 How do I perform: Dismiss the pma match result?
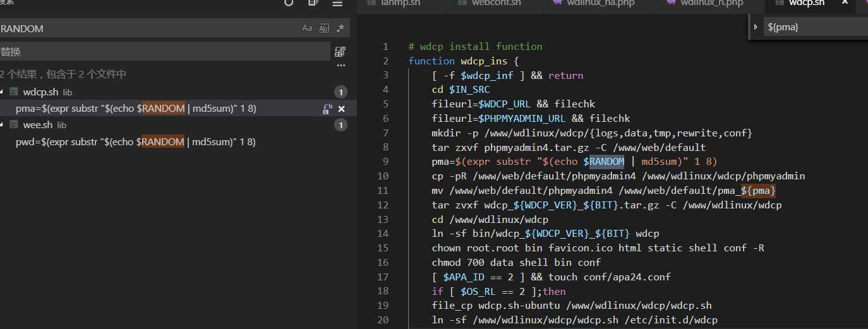[341, 109]
